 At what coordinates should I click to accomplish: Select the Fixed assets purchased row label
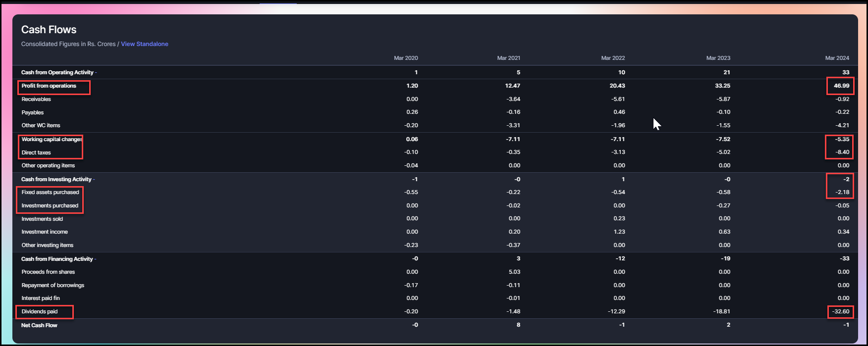pyautogui.click(x=50, y=192)
